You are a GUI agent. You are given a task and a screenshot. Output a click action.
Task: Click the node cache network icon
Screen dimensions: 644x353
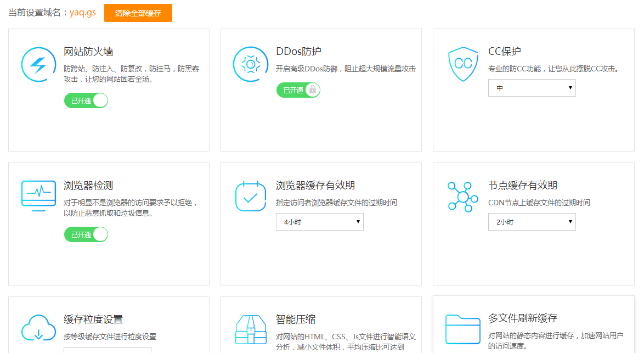tap(462, 197)
